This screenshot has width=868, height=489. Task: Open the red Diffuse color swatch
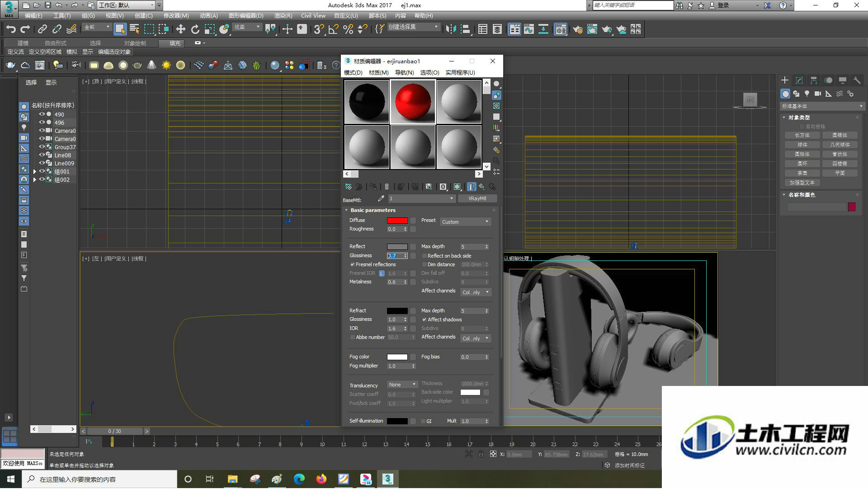[397, 221]
